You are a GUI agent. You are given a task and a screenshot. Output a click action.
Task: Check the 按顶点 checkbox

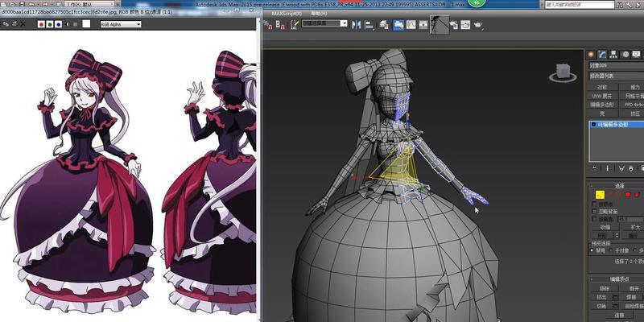(x=594, y=204)
